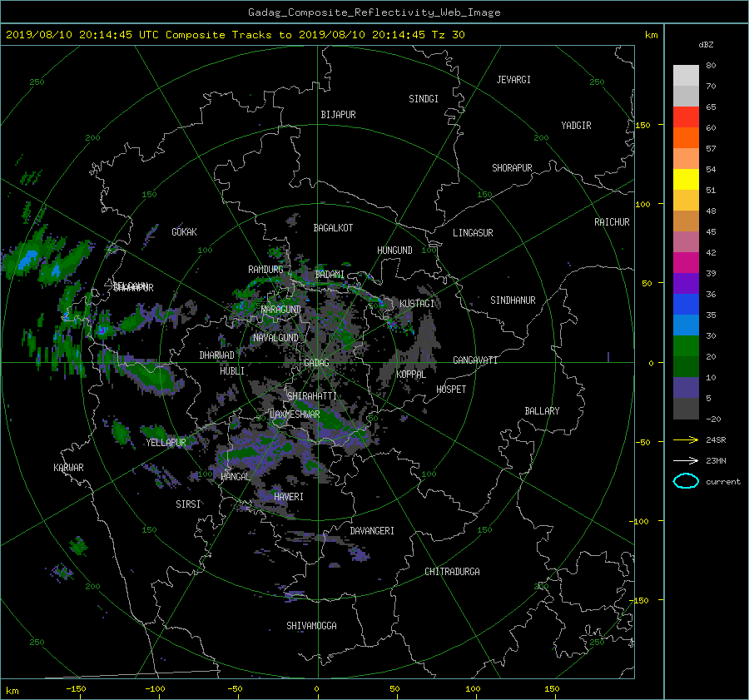
Task: Select the light gray 80 dBZ swatch
Action: [686, 76]
